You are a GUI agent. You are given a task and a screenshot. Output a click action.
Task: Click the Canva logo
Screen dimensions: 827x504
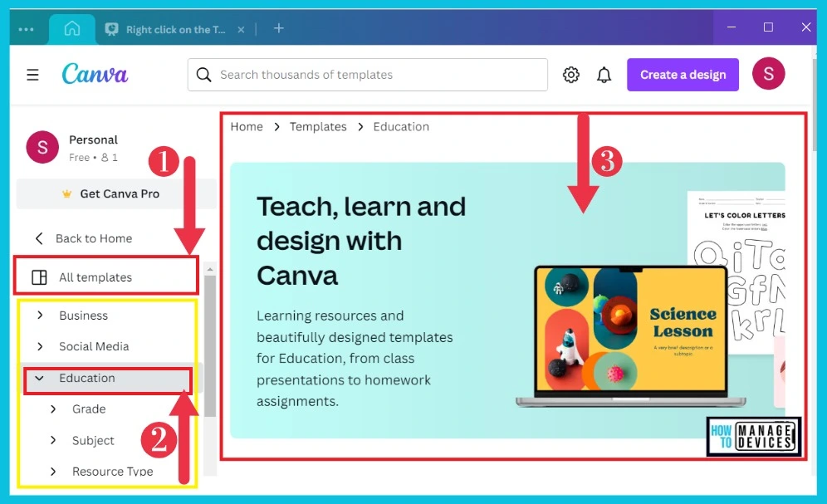coord(95,75)
